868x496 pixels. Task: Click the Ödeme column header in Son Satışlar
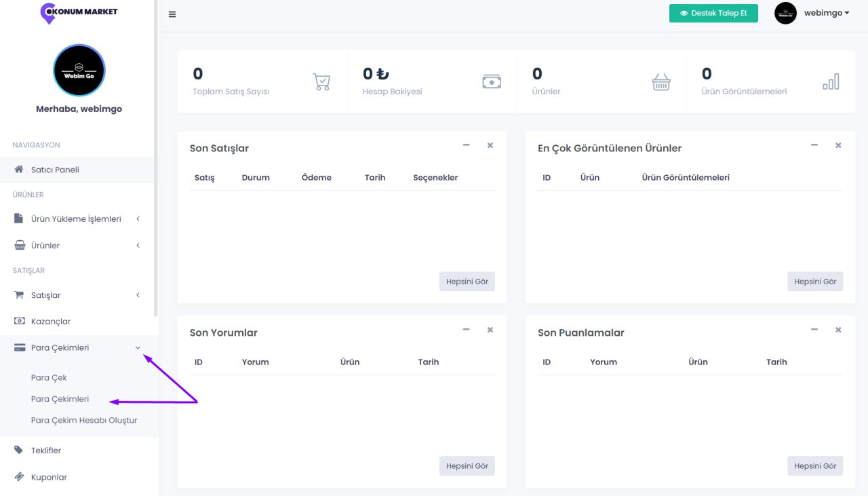(x=317, y=178)
